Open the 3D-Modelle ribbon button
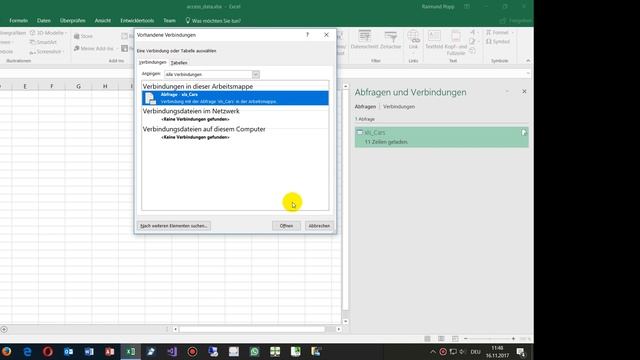This screenshot has width=640, height=360. 47,33
